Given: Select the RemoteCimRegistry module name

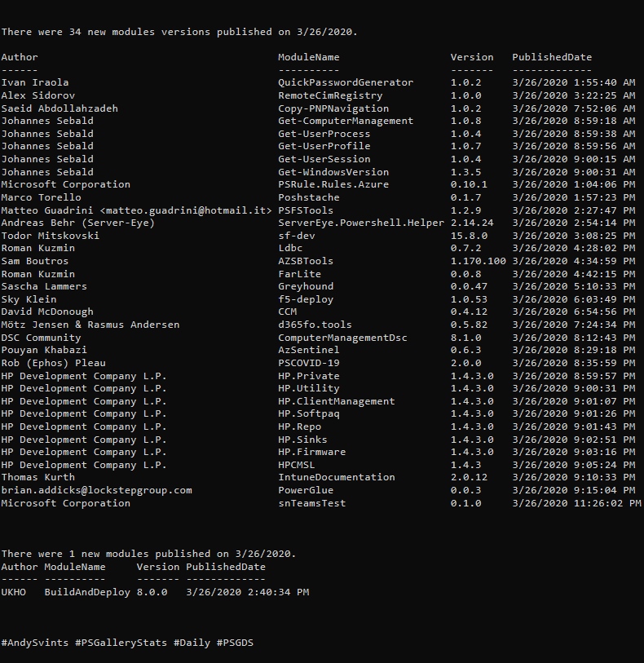Looking at the screenshot, I should [x=330, y=95].
